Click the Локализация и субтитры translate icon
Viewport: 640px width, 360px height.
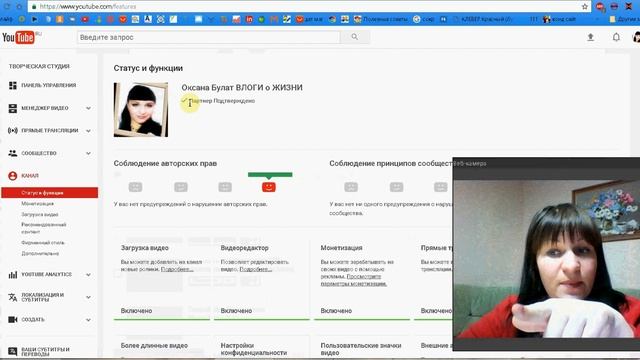(x=13, y=297)
